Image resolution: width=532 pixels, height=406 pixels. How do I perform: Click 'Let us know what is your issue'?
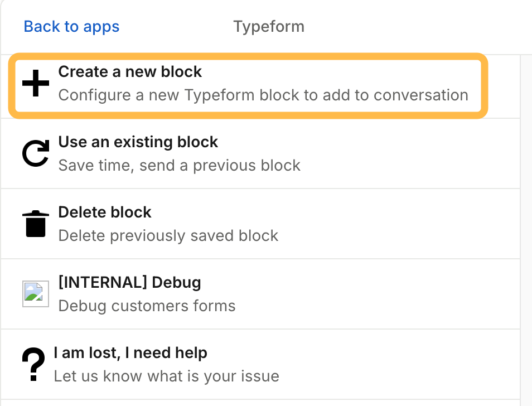coord(166,376)
